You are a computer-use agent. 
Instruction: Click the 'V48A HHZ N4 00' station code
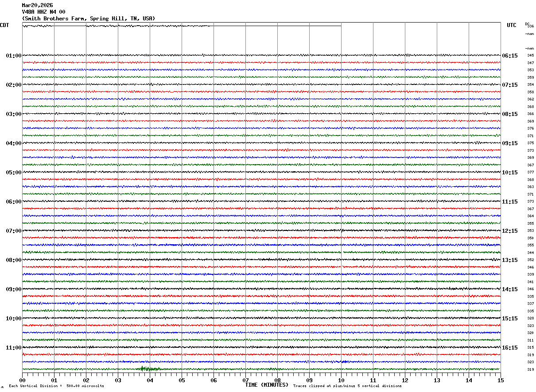click(x=43, y=12)
